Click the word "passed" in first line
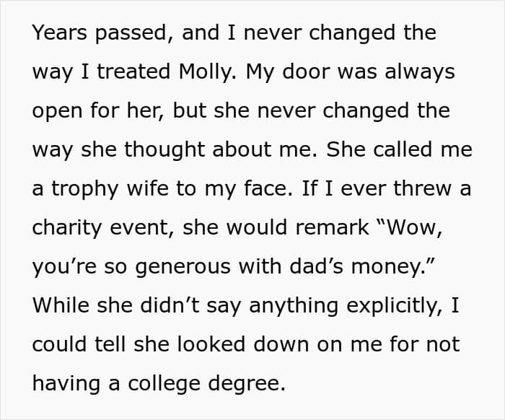 click(x=131, y=33)
